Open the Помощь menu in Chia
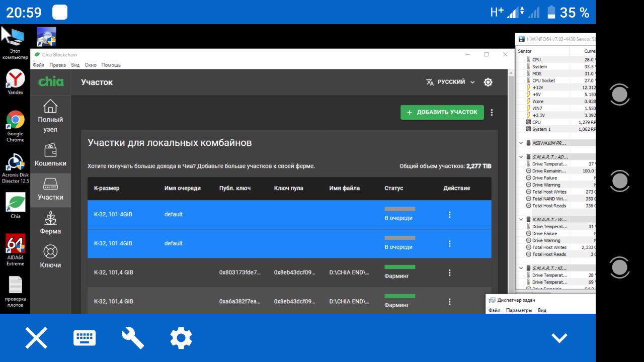This screenshot has width=644, height=362. [111, 65]
